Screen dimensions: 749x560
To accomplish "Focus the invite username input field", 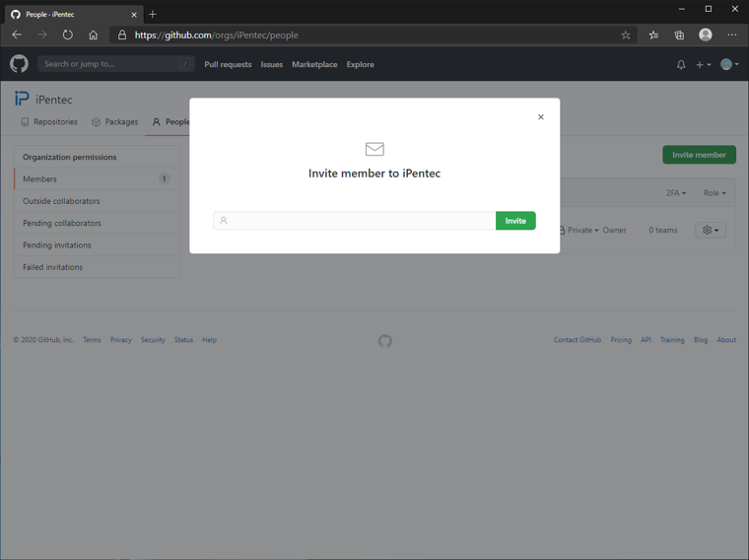I will pyautogui.click(x=355, y=221).
